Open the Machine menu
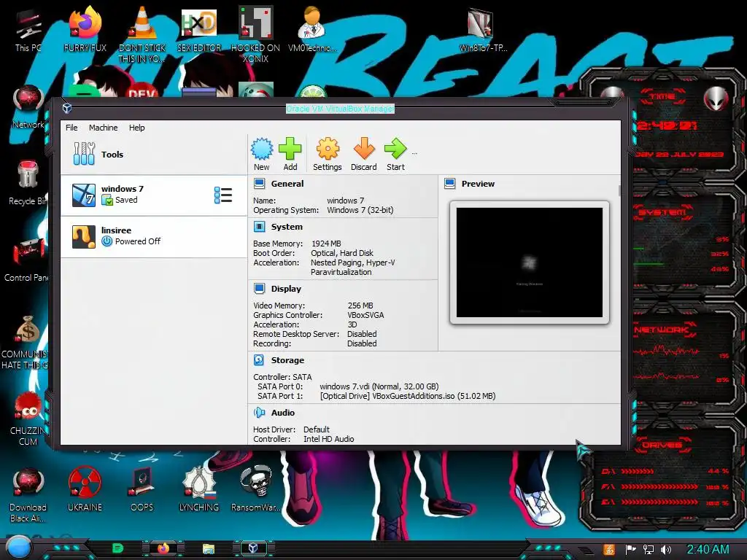Image resolution: width=747 pixels, height=560 pixels. (103, 128)
